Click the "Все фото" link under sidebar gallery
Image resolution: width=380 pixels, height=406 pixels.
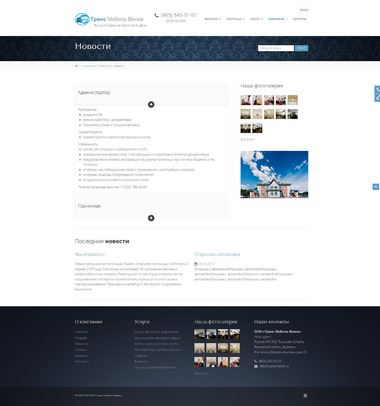[x=247, y=139]
